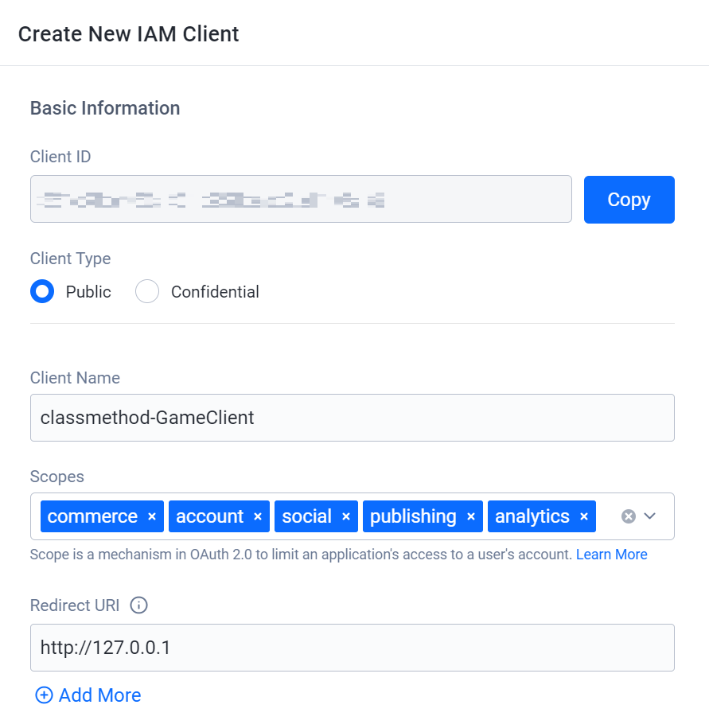Remove the commerce scope tag

[152, 517]
